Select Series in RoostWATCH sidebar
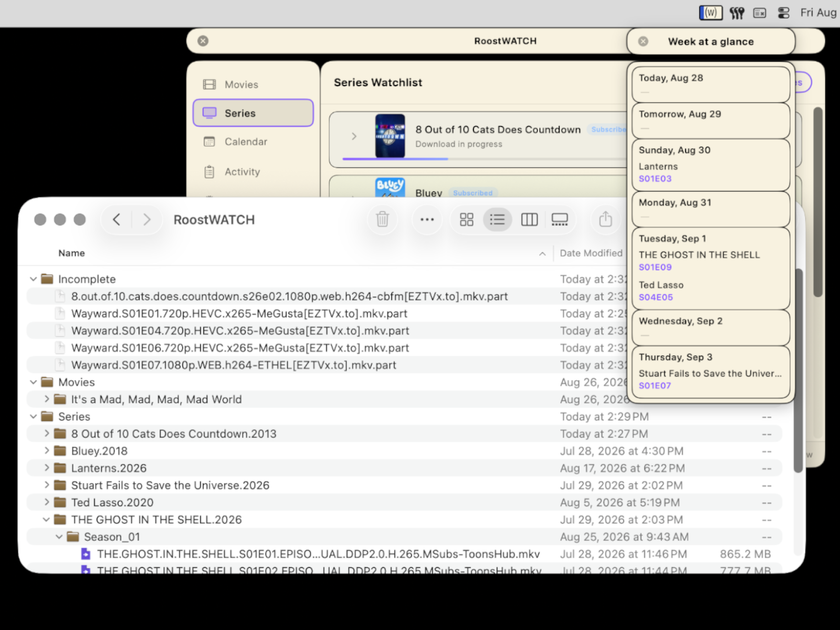The width and height of the screenshot is (840, 630). tap(253, 113)
